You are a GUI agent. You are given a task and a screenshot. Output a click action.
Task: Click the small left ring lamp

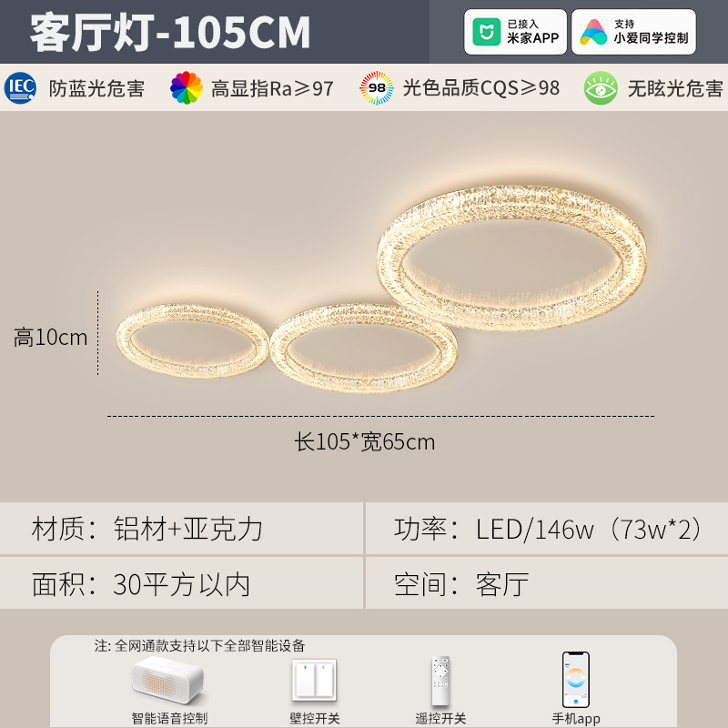point(193,340)
